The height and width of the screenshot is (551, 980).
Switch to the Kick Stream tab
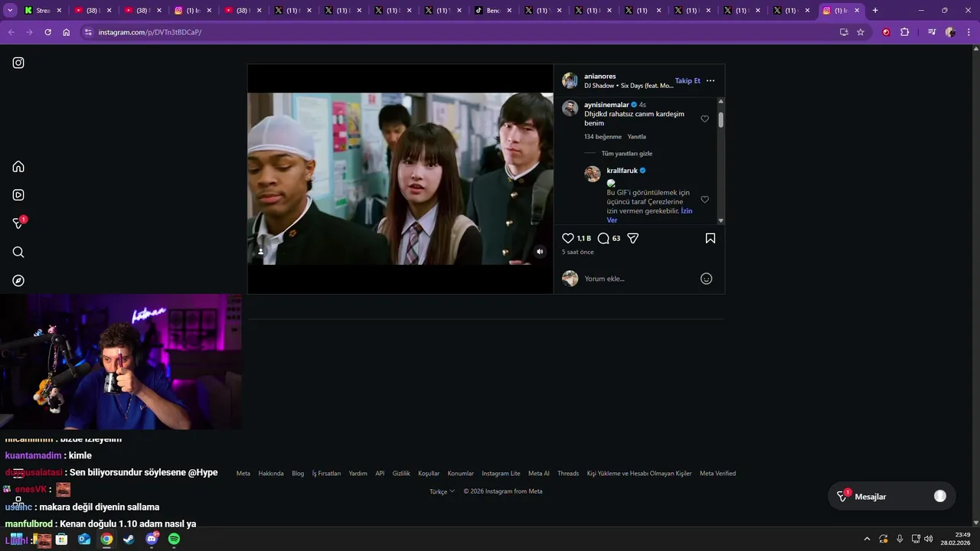click(x=43, y=11)
